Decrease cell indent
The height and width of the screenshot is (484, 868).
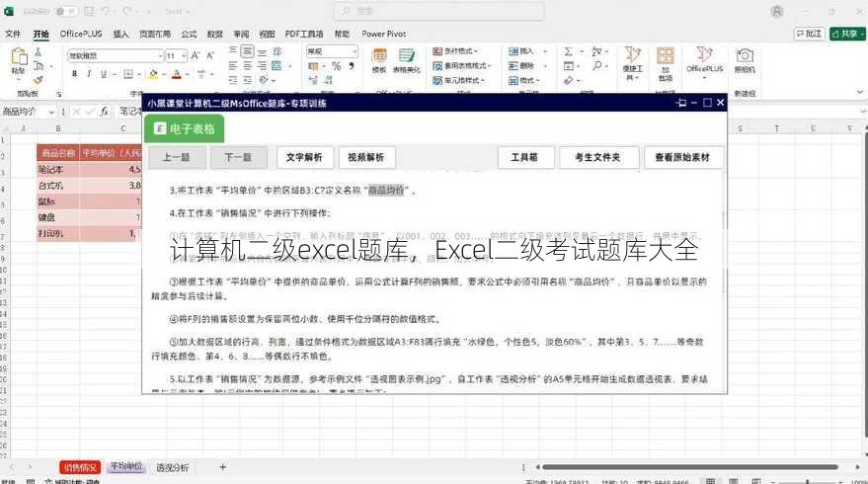233,80
